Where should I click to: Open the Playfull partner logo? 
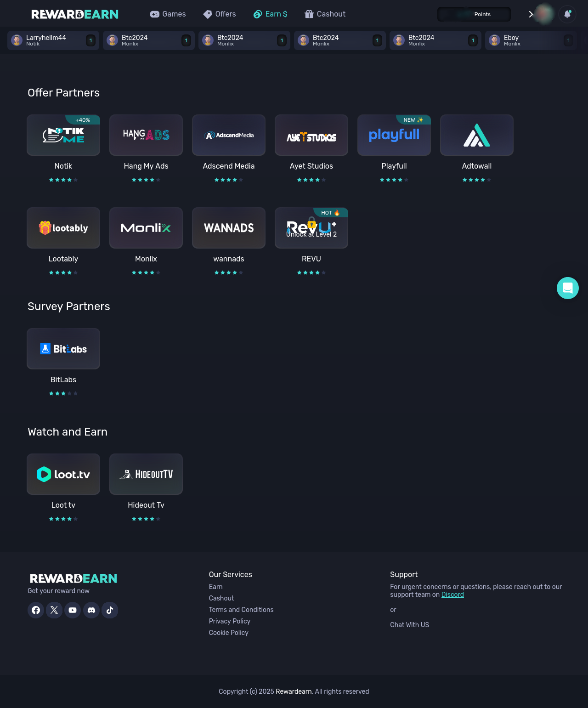394,135
